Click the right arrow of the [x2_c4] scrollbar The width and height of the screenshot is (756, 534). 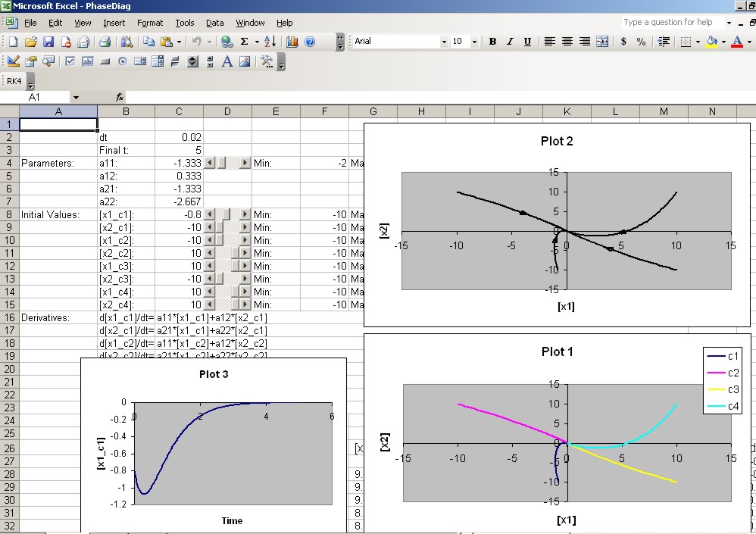(245, 304)
